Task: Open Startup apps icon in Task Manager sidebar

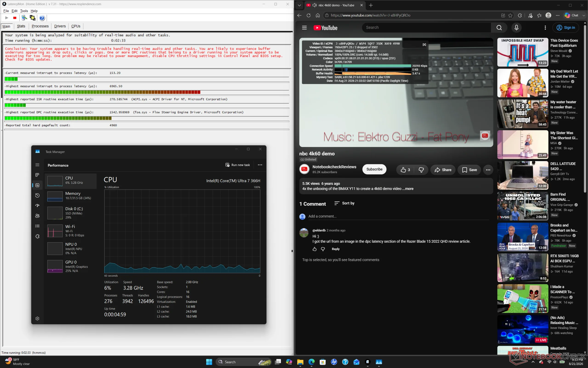Action: (x=37, y=206)
